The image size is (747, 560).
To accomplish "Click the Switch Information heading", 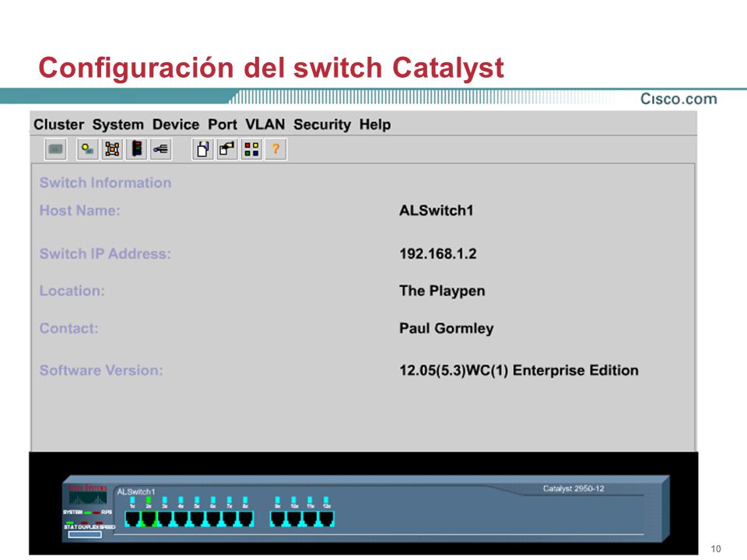I will pyautogui.click(x=105, y=182).
